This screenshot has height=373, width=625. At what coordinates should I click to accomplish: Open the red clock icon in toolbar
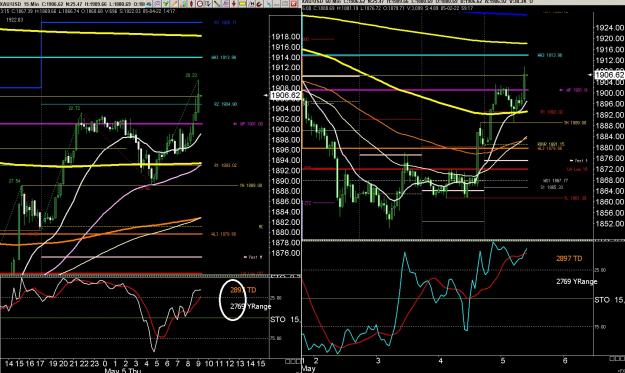[200, 4]
